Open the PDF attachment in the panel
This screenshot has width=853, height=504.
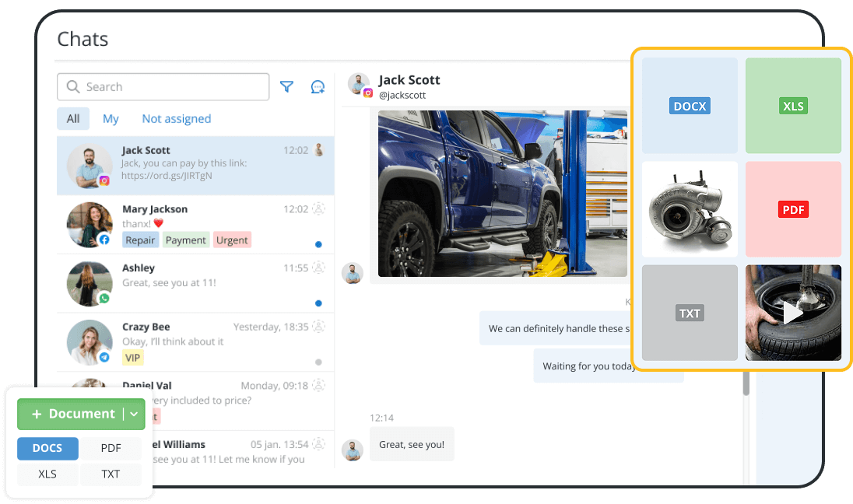pyautogui.click(x=793, y=209)
